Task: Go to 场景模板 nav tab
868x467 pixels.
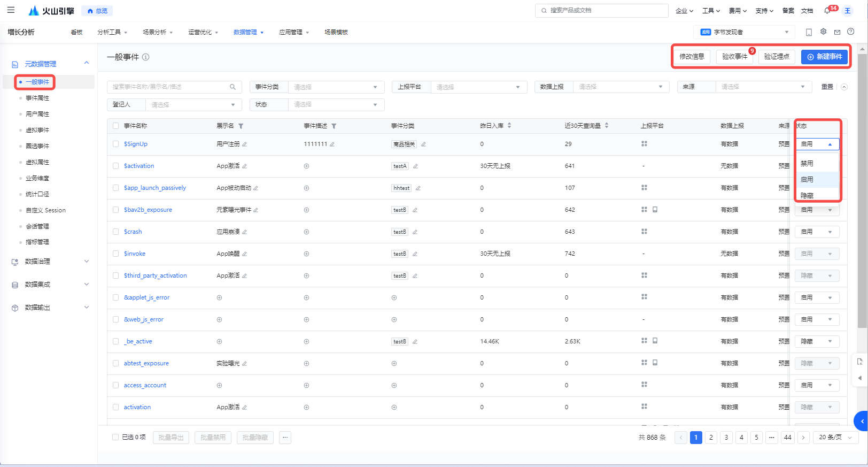Action: [x=336, y=32]
